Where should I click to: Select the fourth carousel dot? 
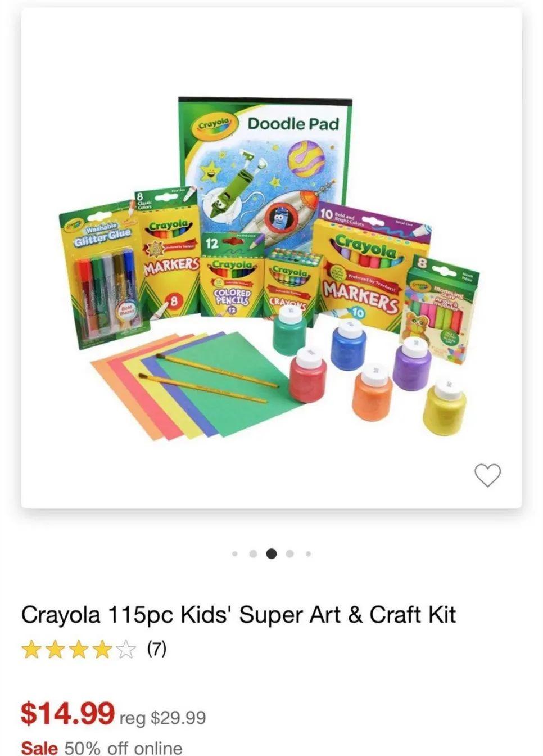(290, 554)
